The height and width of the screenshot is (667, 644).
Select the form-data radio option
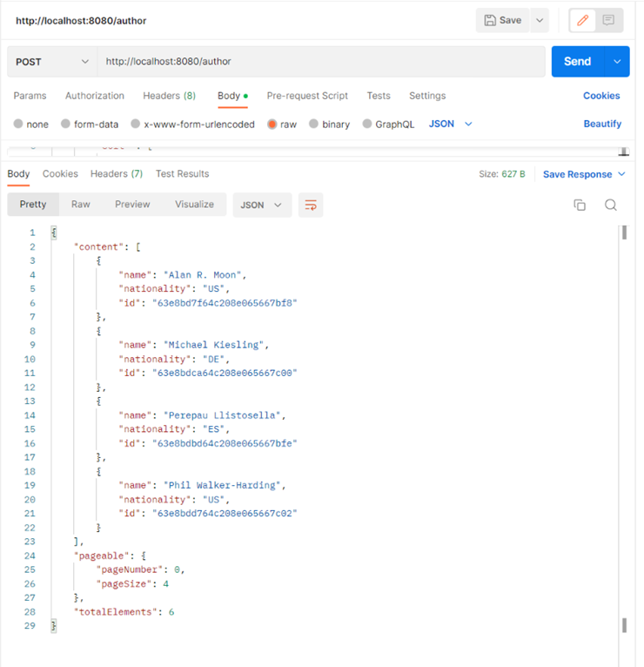pyautogui.click(x=66, y=125)
